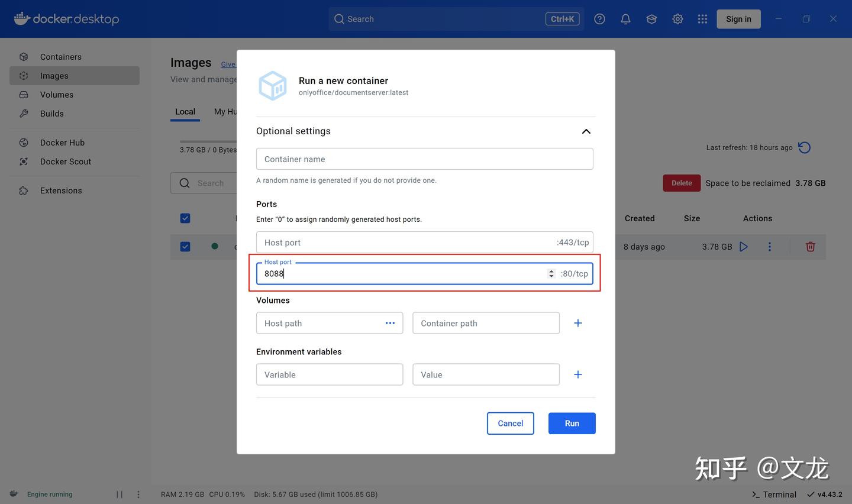Click Run to start the container
Screen dimensions: 852x504
(x=571, y=423)
